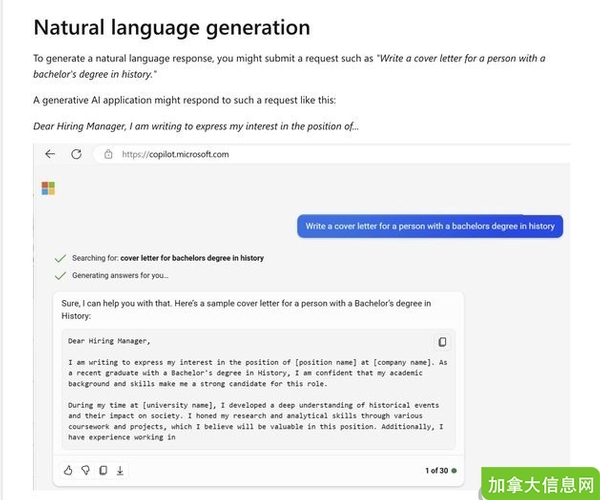
Task: Click the green status dot
Action: click(454, 470)
